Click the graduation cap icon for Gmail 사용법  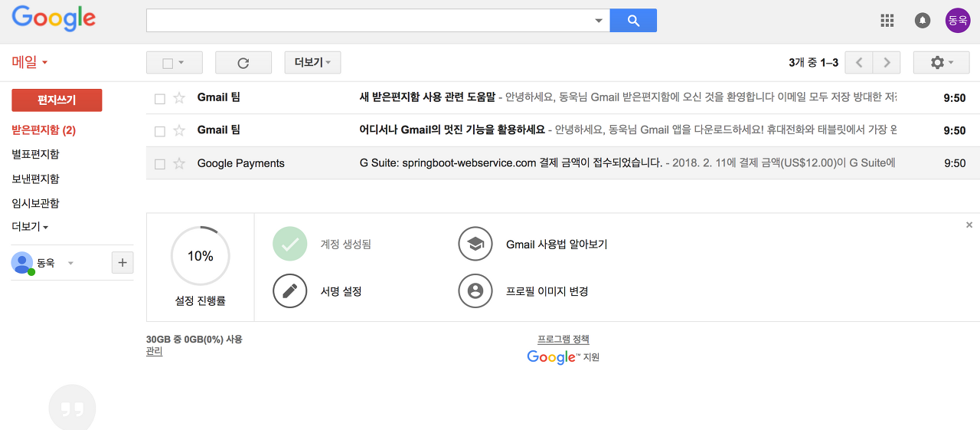[475, 245]
